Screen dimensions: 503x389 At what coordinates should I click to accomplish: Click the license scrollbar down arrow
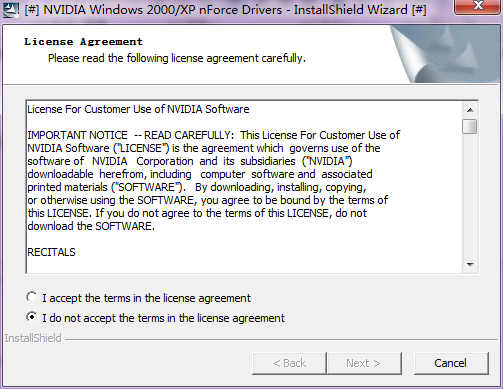pos(470,265)
